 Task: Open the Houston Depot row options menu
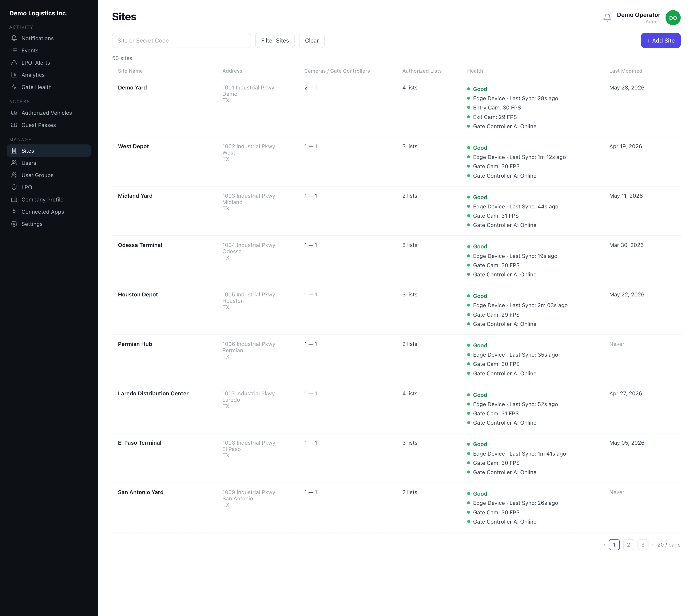click(670, 295)
